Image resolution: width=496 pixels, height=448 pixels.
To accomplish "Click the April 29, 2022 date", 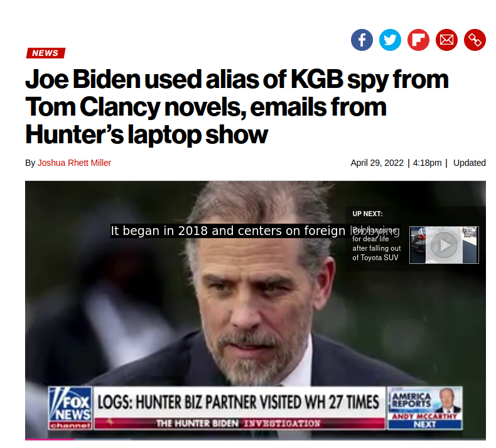I will pyautogui.click(x=377, y=163).
